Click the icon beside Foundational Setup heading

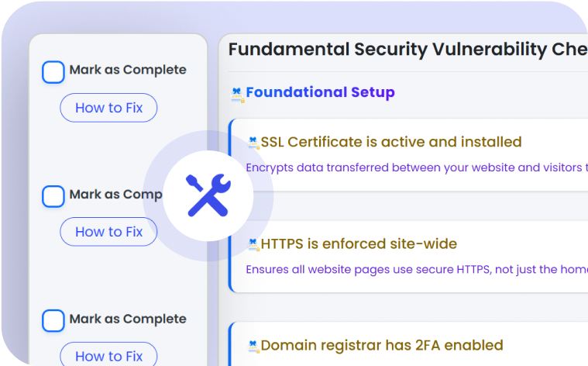(237, 94)
